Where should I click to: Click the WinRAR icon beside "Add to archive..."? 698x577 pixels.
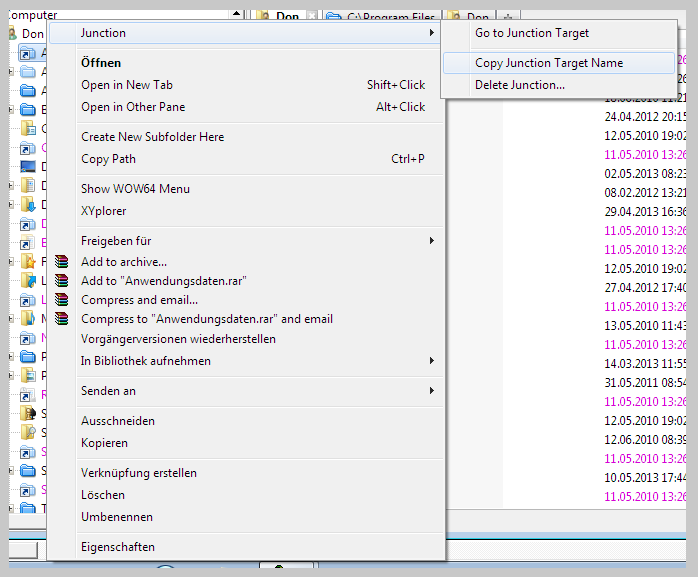point(62,262)
